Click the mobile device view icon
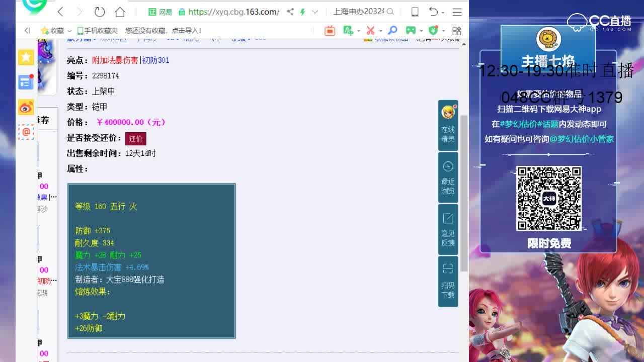The height and width of the screenshot is (362, 644). [x=415, y=12]
